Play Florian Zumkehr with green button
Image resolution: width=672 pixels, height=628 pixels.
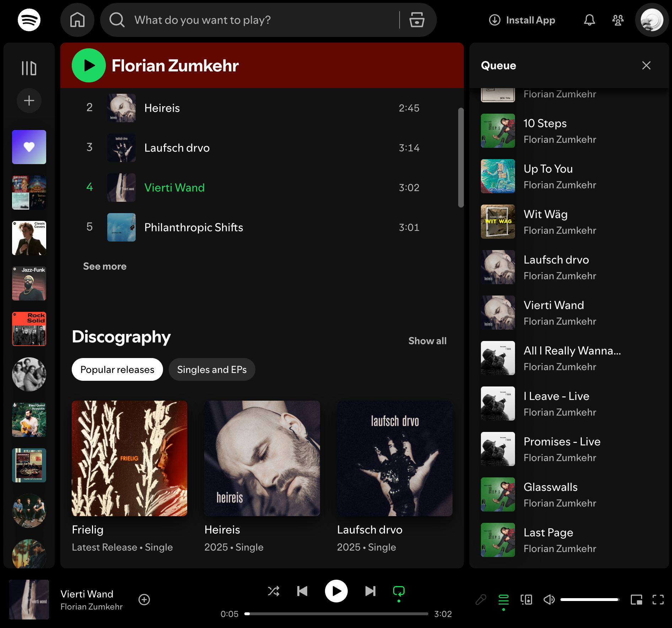tap(89, 65)
